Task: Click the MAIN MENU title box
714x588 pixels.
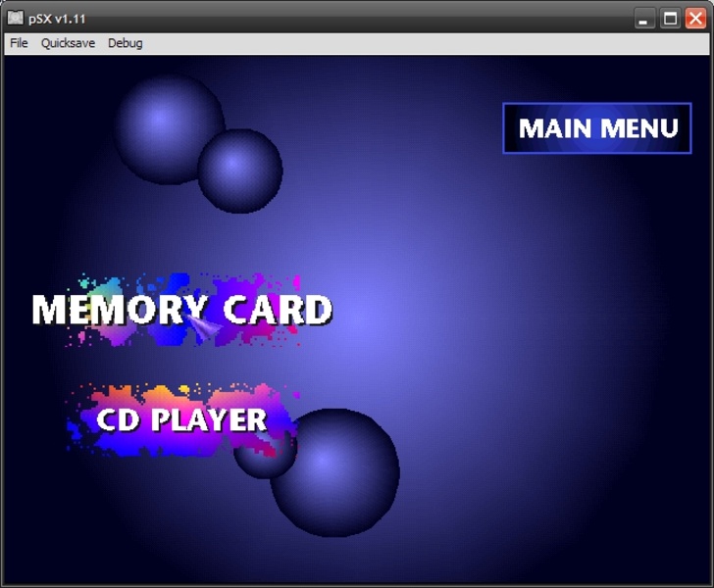Action: coord(597,127)
